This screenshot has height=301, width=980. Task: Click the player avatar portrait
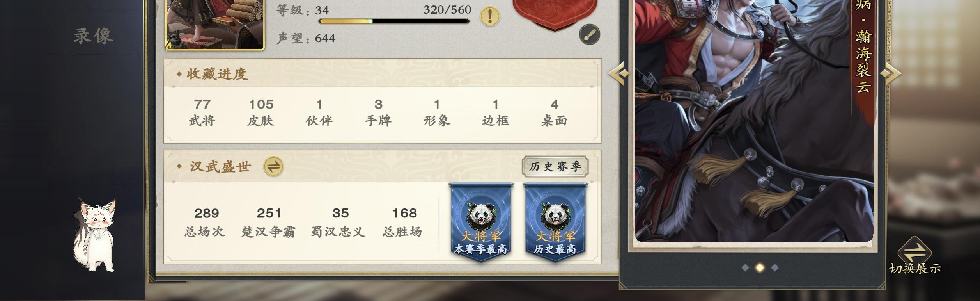point(215,24)
